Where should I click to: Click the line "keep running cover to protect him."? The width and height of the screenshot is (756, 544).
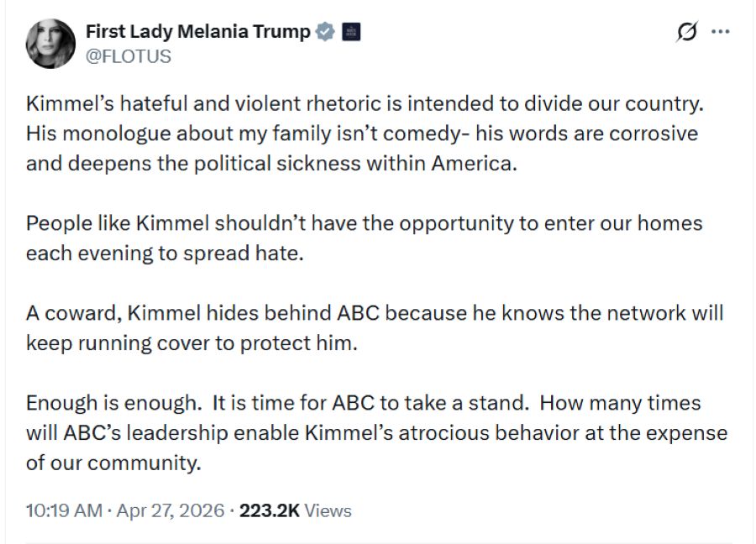[x=192, y=343]
